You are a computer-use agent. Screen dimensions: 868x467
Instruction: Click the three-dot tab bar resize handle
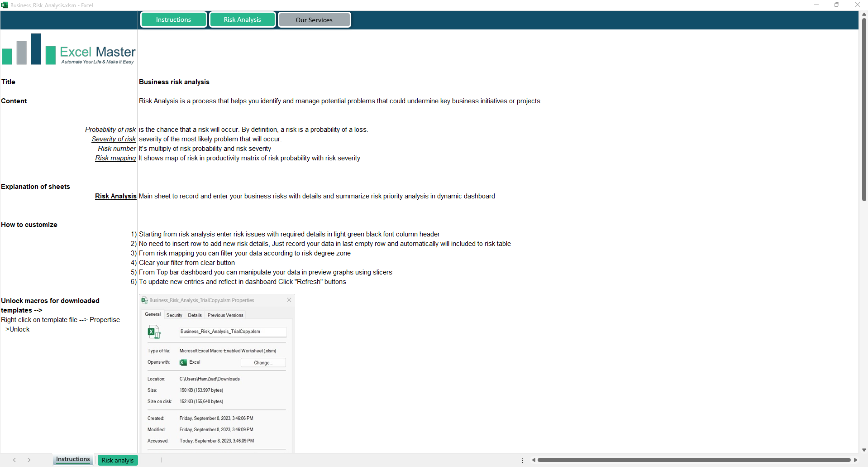coord(523,460)
